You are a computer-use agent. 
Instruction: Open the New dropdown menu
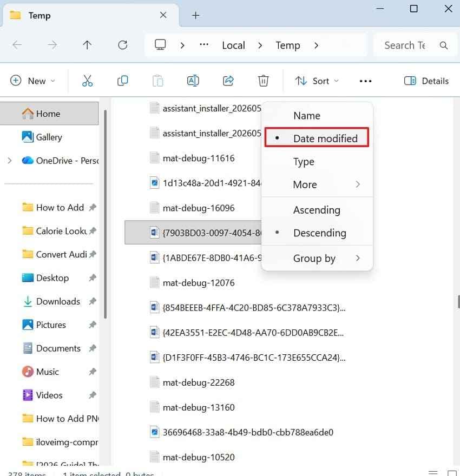pyautogui.click(x=32, y=81)
